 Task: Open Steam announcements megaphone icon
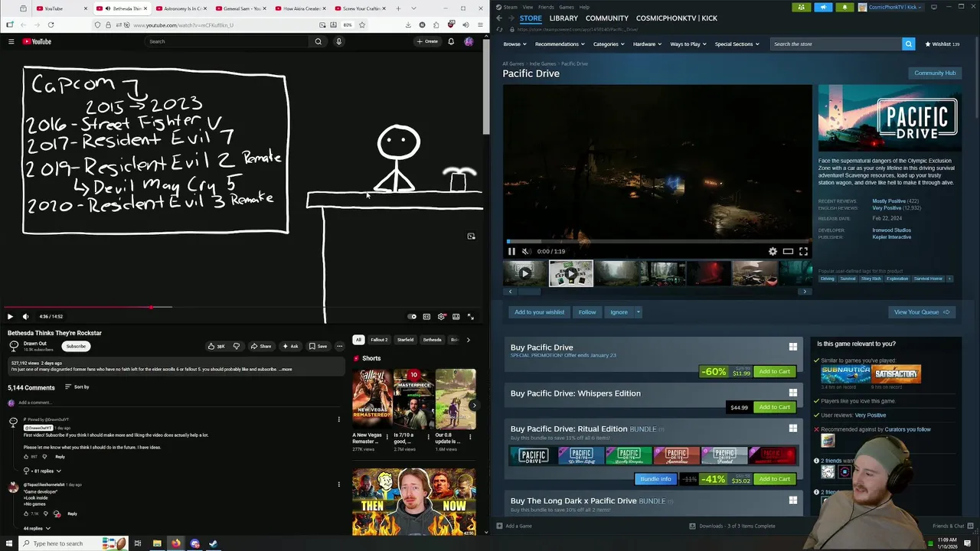point(823,7)
